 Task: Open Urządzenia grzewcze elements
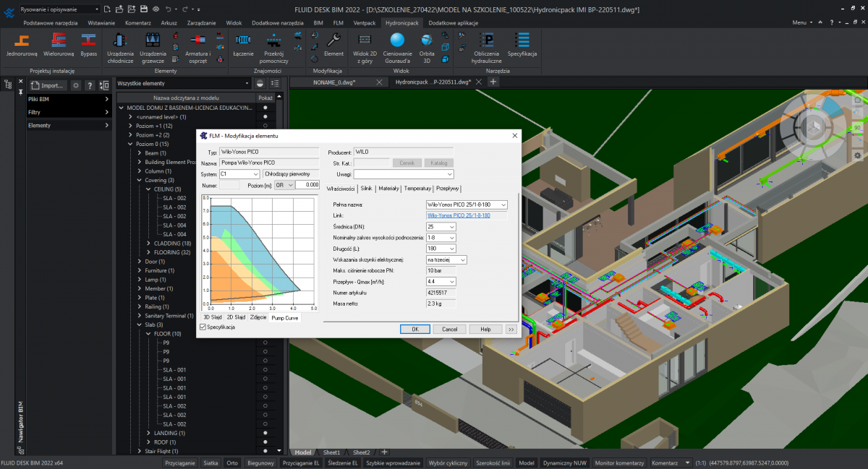[153, 45]
